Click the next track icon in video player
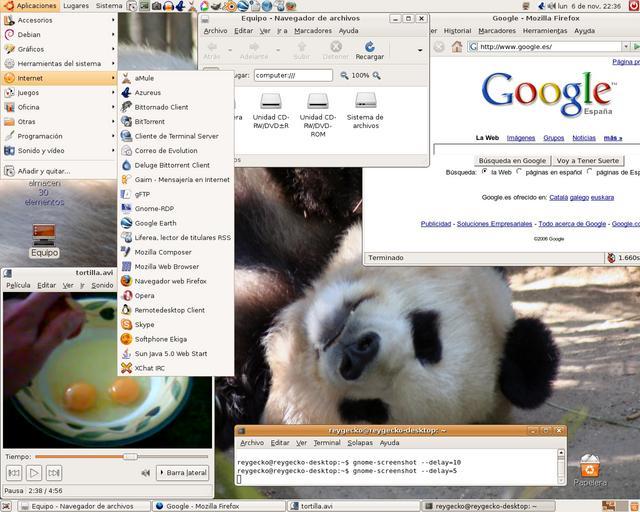This screenshot has width=640, height=512. 55,472
